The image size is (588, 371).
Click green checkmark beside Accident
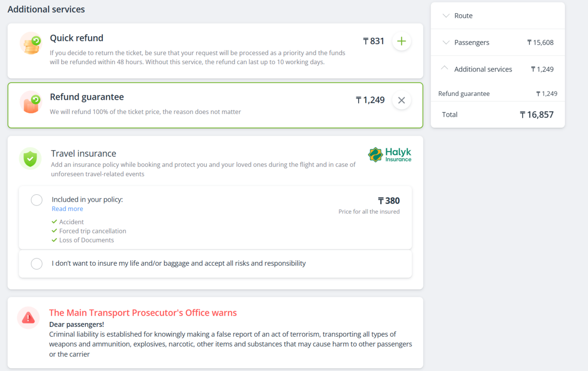(x=54, y=222)
